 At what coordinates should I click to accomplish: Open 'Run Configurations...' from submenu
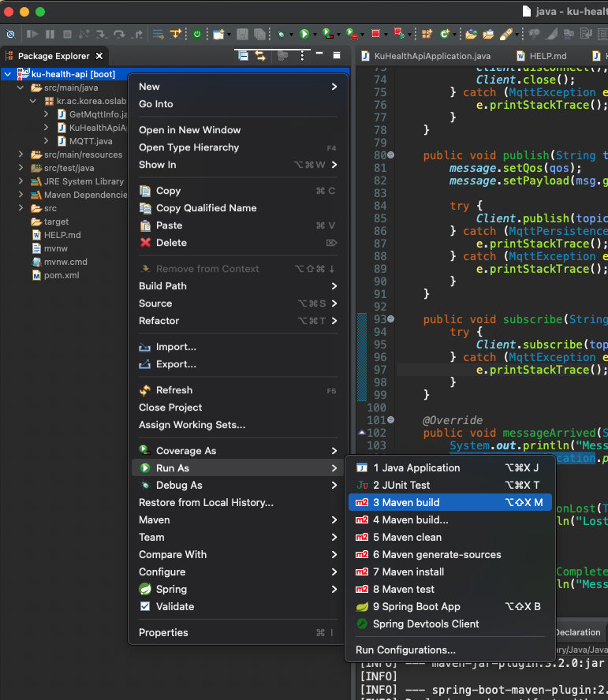pyautogui.click(x=449, y=650)
